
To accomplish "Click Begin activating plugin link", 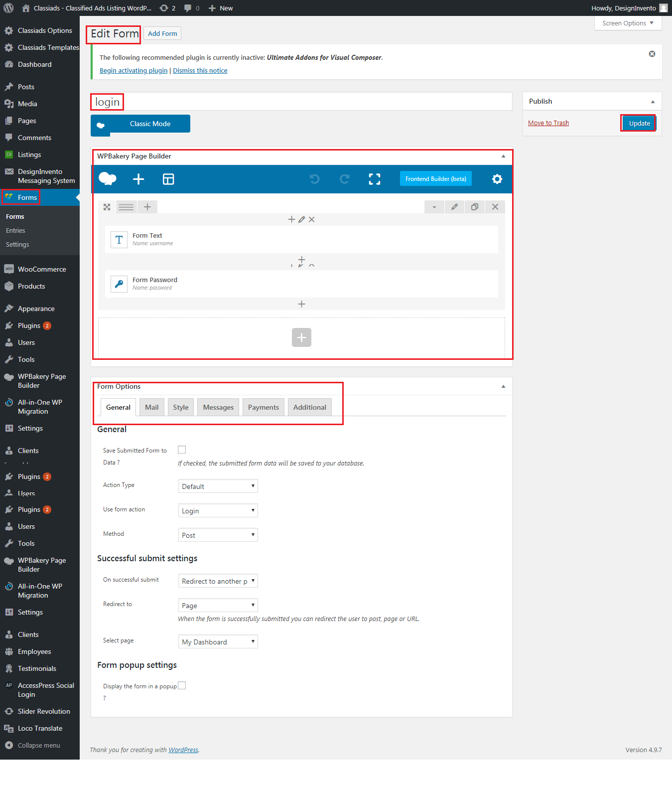I will coord(134,71).
